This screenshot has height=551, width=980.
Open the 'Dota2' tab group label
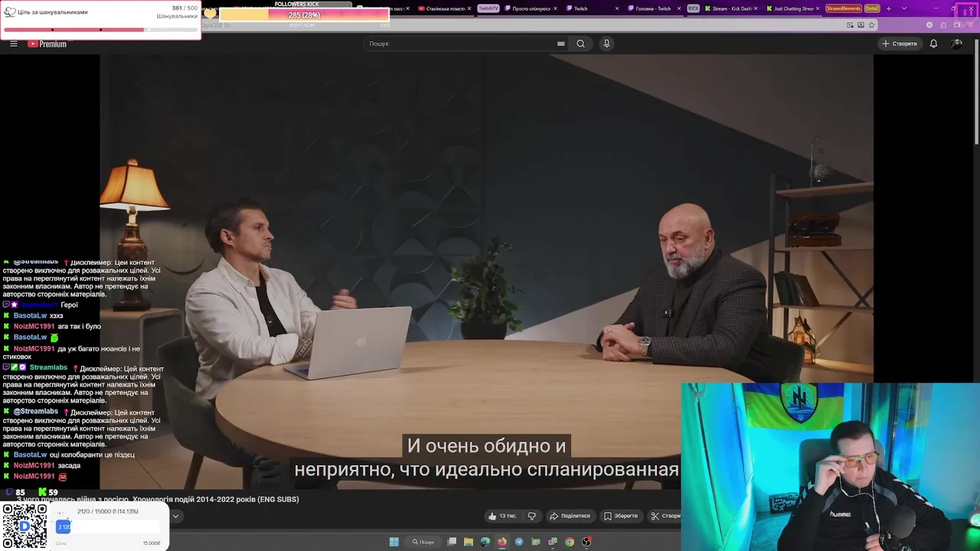872,8
